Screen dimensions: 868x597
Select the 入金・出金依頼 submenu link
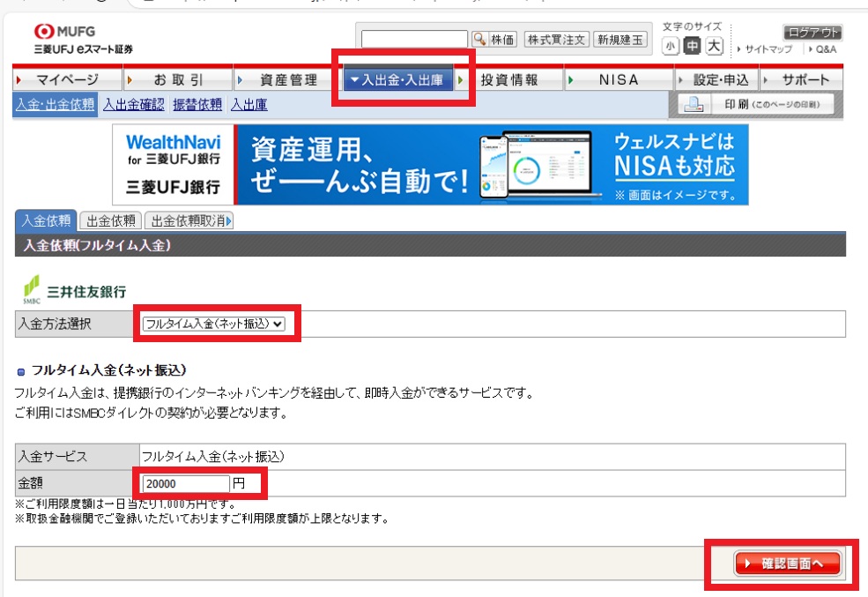(x=55, y=105)
